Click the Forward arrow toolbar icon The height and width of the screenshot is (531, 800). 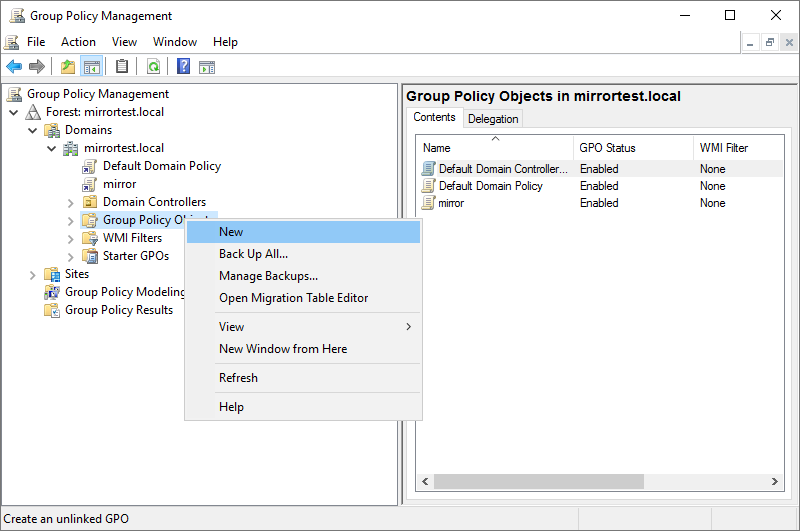click(x=37, y=66)
